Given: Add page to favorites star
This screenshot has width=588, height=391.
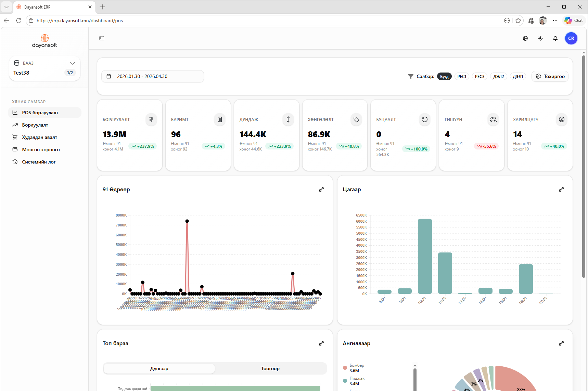Looking at the screenshot, I should 518,21.
